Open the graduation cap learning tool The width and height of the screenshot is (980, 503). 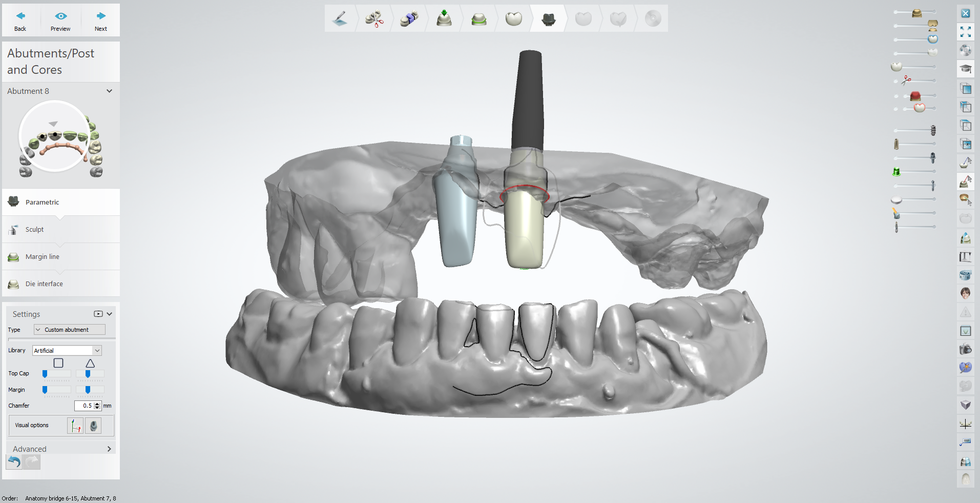click(965, 68)
